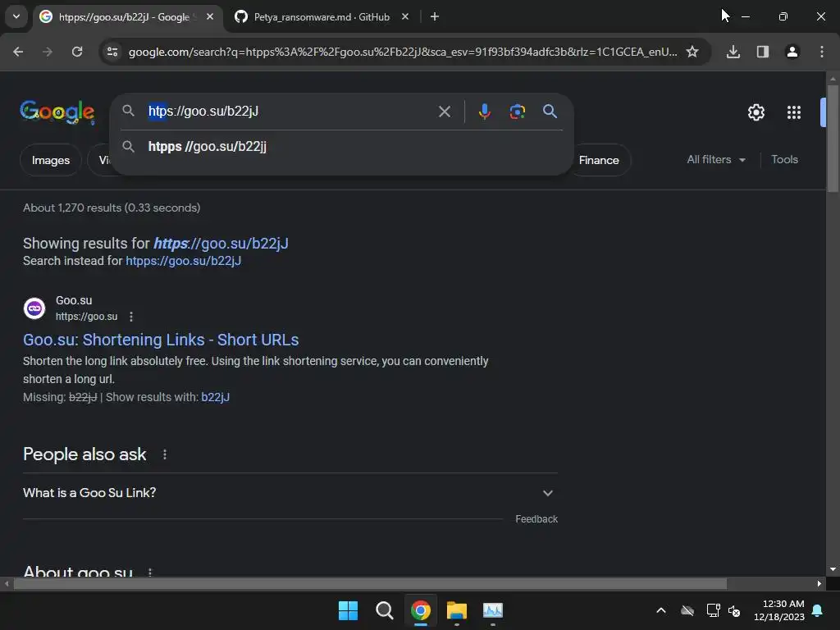Image resolution: width=840 pixels, height=630 pixels.
Task: Clear the search box with X
Action: 444,112
